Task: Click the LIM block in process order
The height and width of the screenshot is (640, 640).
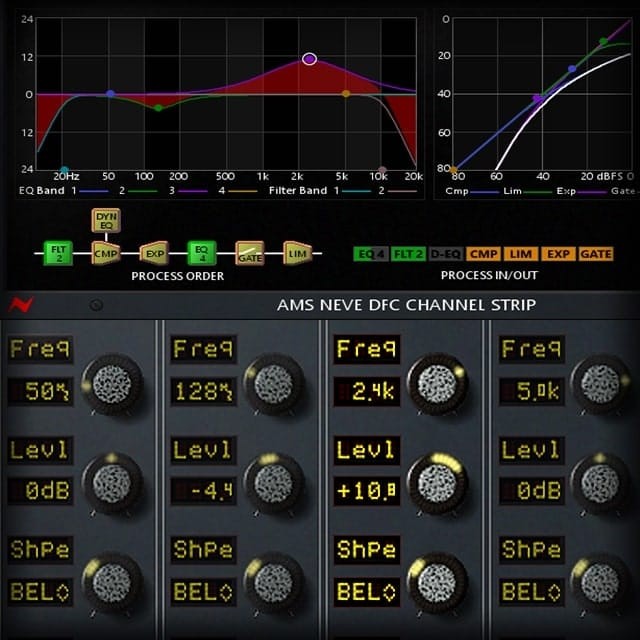Action: (297, 252)
